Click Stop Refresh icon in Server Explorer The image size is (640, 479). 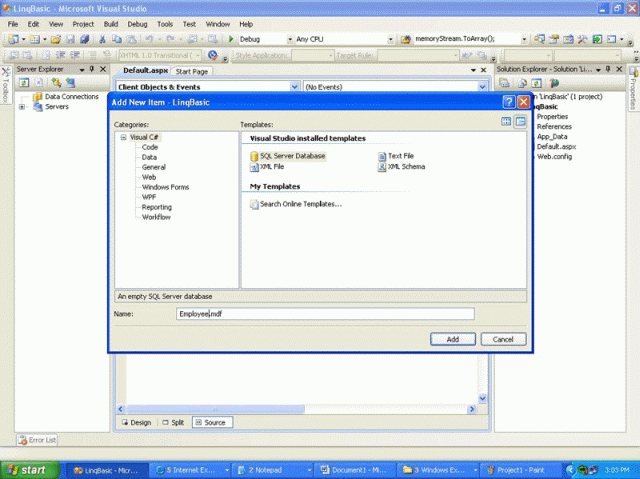(39, 83)
